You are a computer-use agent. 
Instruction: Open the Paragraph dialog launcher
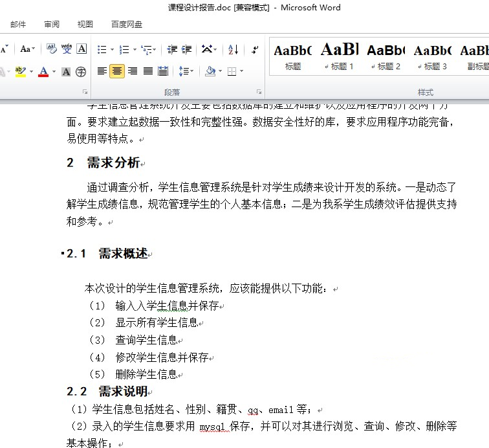259,92
